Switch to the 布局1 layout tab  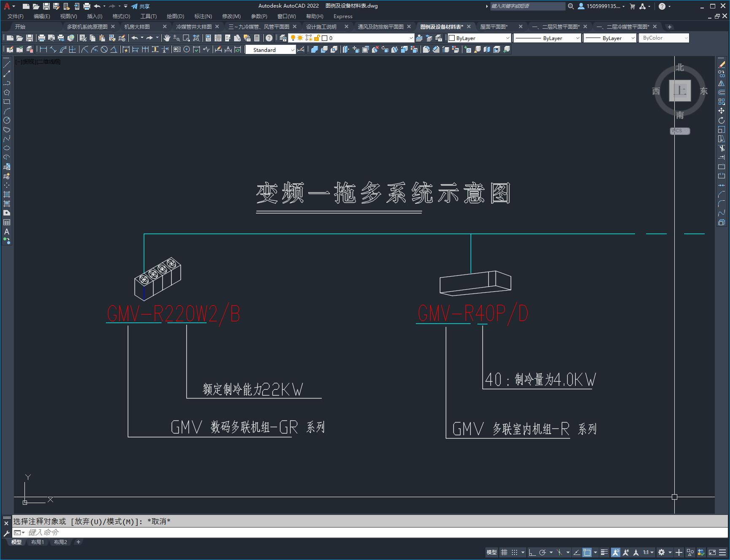coord(38,542)
